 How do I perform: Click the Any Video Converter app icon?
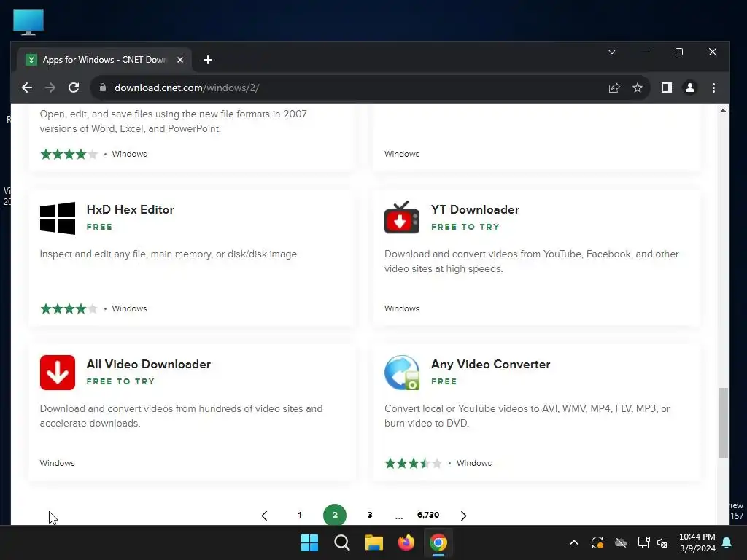click(x=402, y=373)
